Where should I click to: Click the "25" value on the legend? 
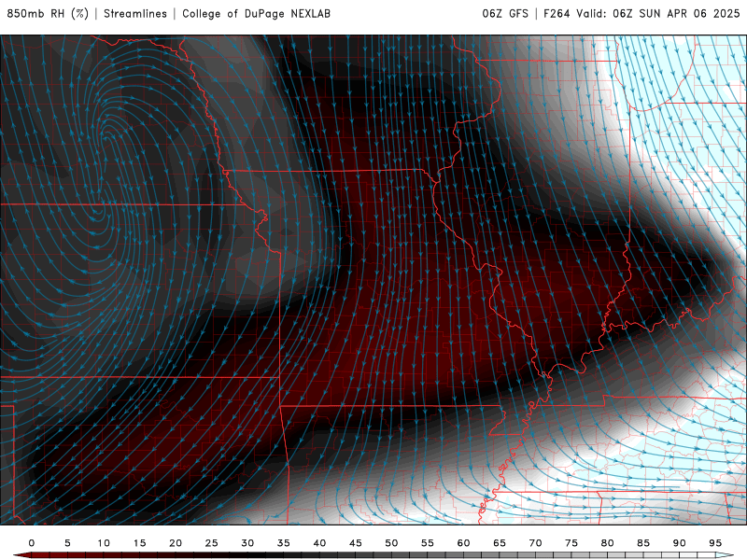pyautogui.click(x=212, y=543)
